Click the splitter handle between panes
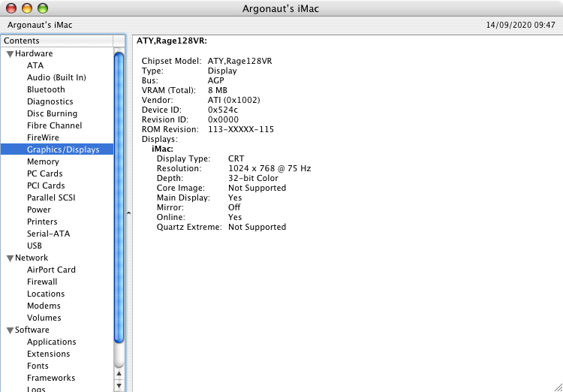The height and width of the screenshot is (392, 563). 128,213
